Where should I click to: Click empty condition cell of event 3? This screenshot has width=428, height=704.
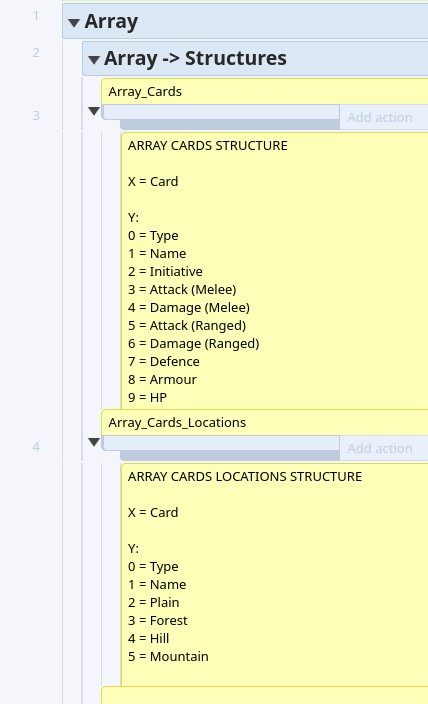tap(221, 112)
